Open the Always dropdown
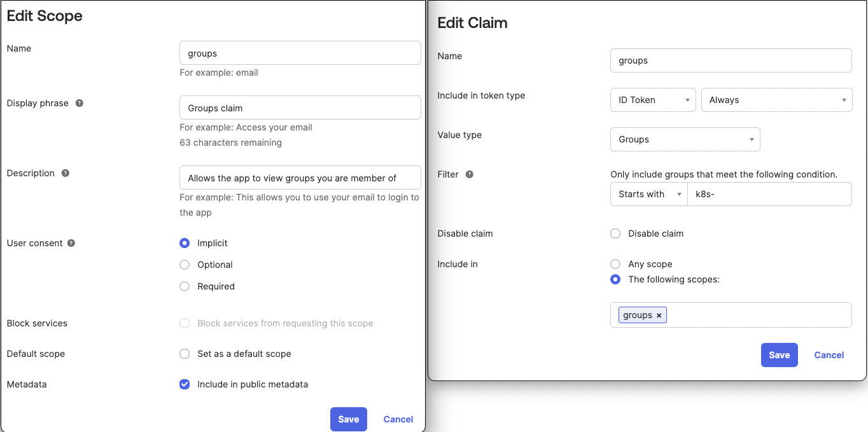This screenshot has height=432, width=868. (776, 100)
